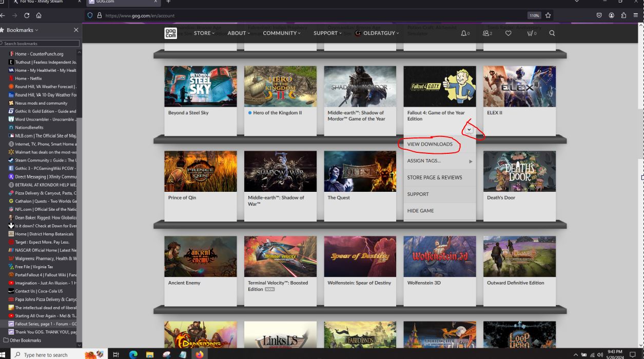Launch Microsoft Edge from the taskbar
This screenshot has width=644, height=359.
click(x=133, y=354)
